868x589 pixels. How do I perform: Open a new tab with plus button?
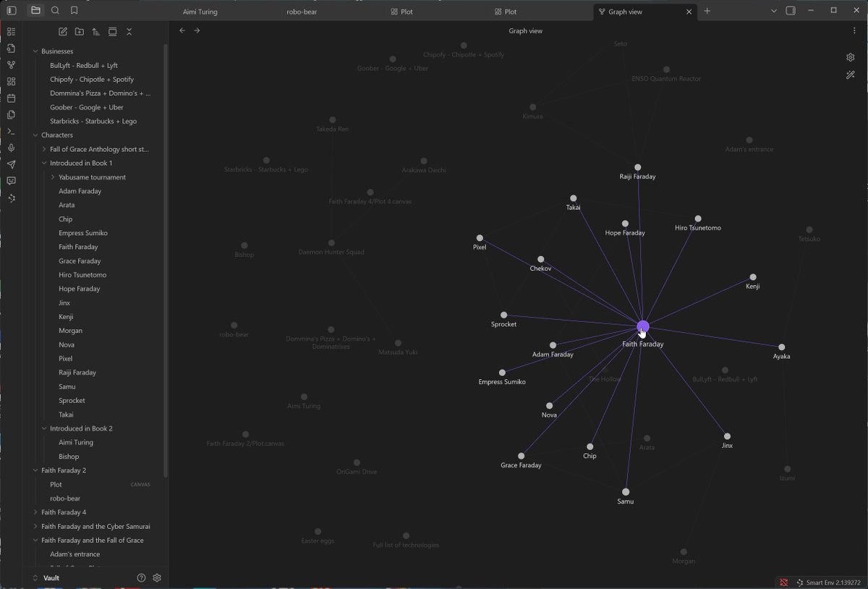tap(707, 11)
